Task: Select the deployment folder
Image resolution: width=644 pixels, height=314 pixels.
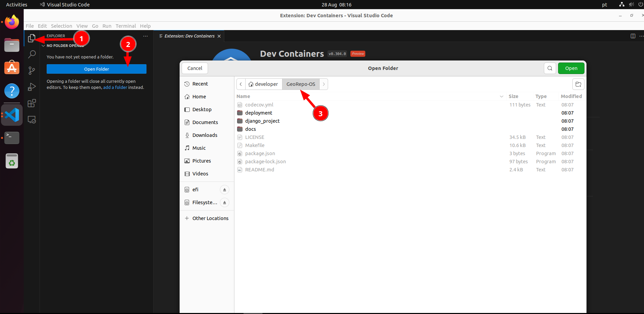Action: (x=410, y=113)
